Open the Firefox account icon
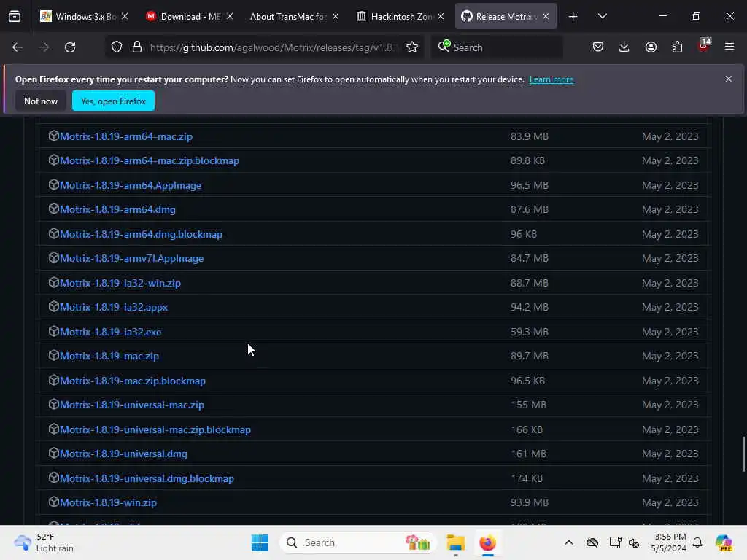This screenshot has height=560, width=747. (651, 47)
